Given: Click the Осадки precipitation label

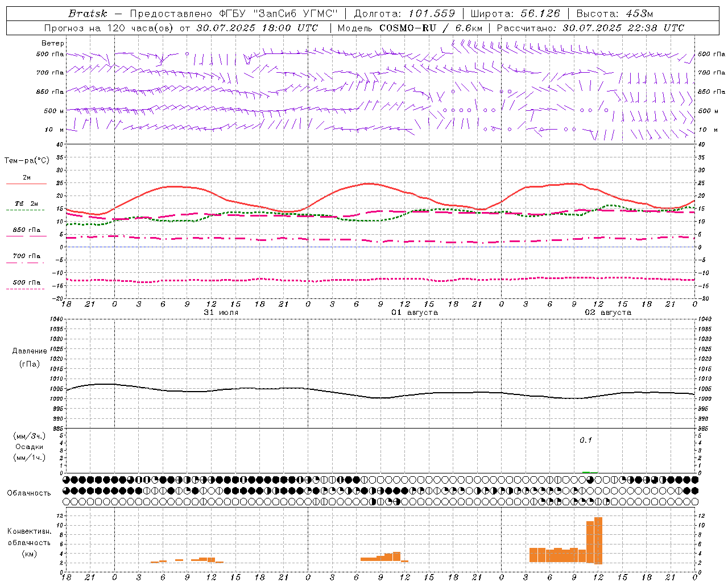Looking at the screenshot, I should [x=30, y=447].
